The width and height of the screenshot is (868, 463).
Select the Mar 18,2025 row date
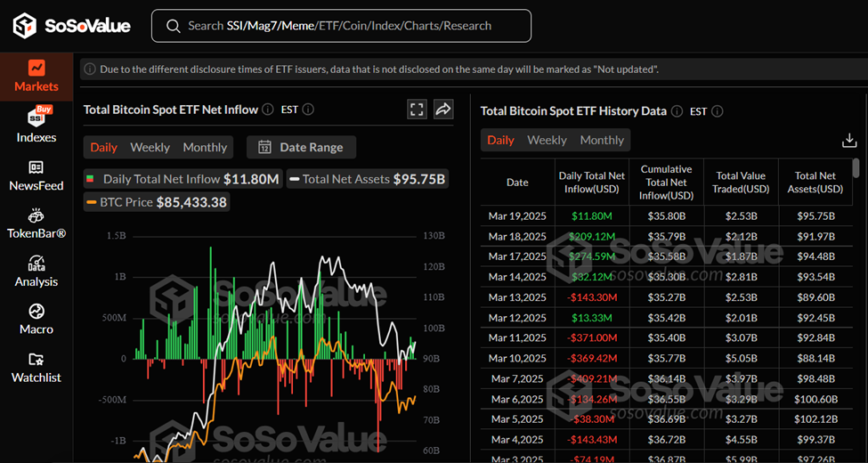(517, 237)
